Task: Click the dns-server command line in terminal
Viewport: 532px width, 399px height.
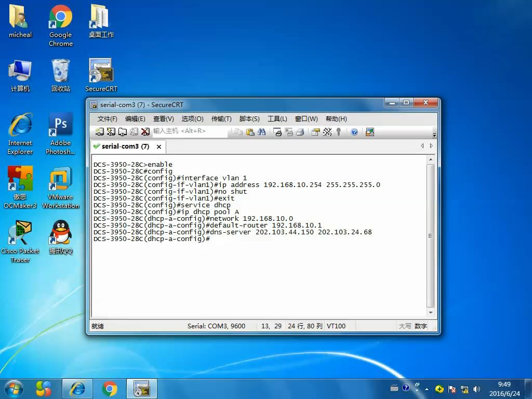Action: click(x=233, y=232)
